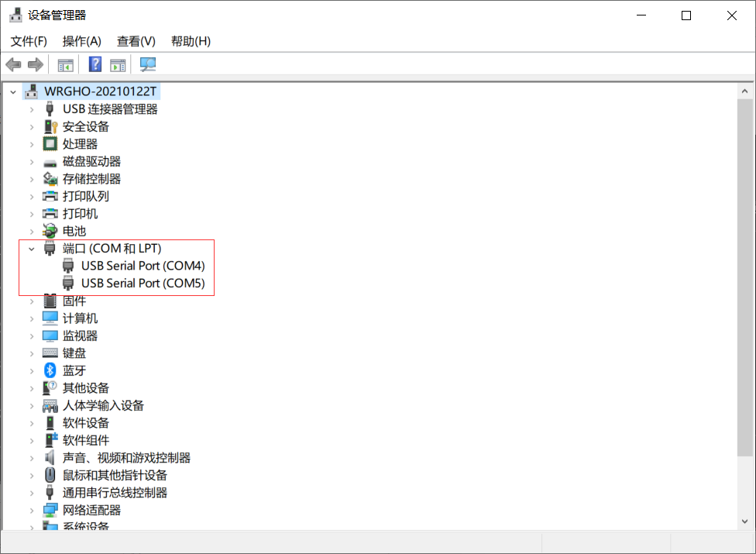
Task: Click the Back navigation arrow on toolbar
Action: [13, 64]
